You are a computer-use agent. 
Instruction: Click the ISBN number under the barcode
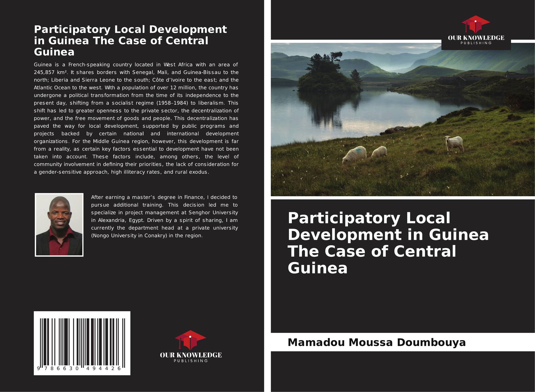pyautogui.click(x=79, y=368)
